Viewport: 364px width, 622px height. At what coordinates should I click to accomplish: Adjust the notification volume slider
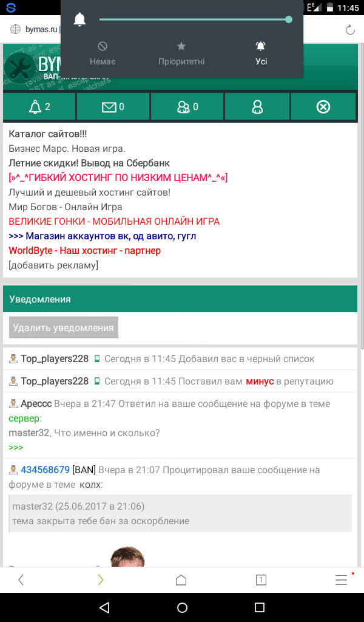(x=194, y=19)
